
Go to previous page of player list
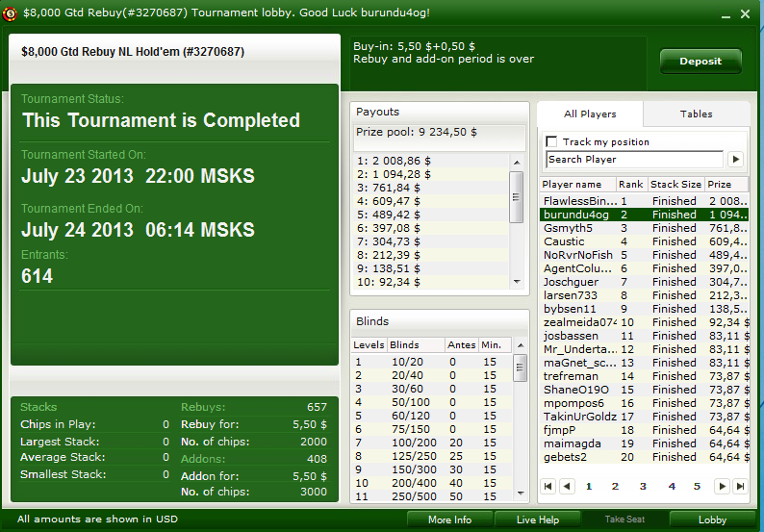[567, 486]
